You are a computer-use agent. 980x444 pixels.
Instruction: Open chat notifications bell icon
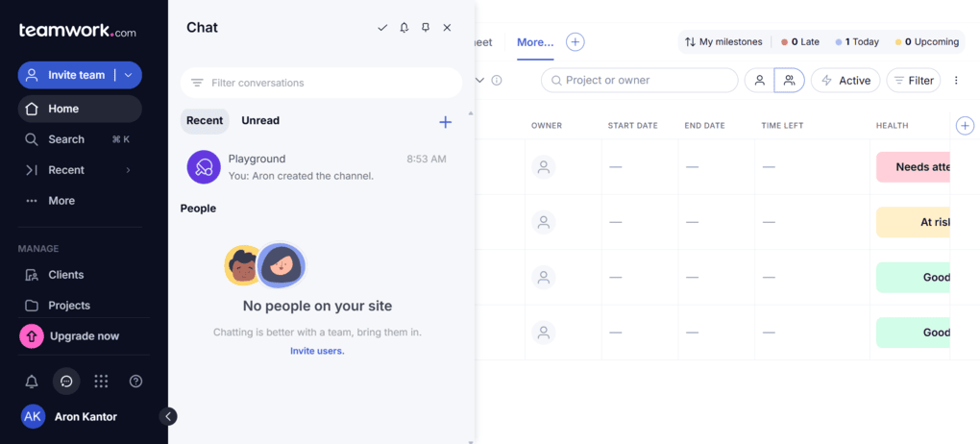coord(404,28)
